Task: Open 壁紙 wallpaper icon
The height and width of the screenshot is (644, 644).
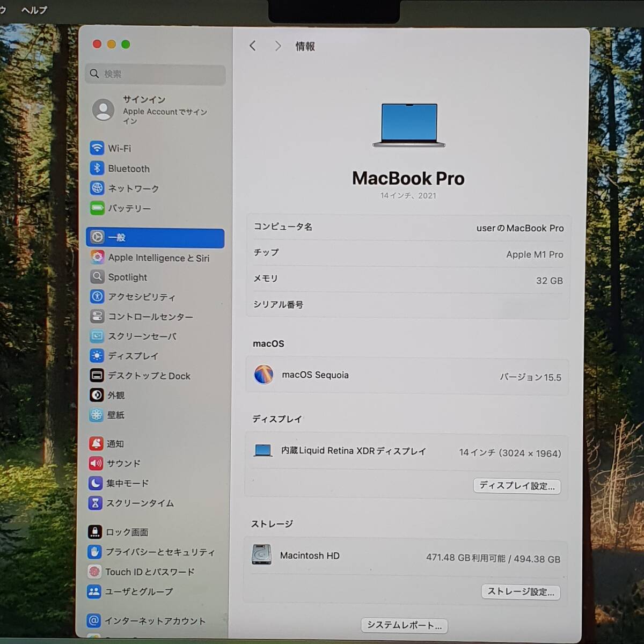Action: tap(96, 414)
